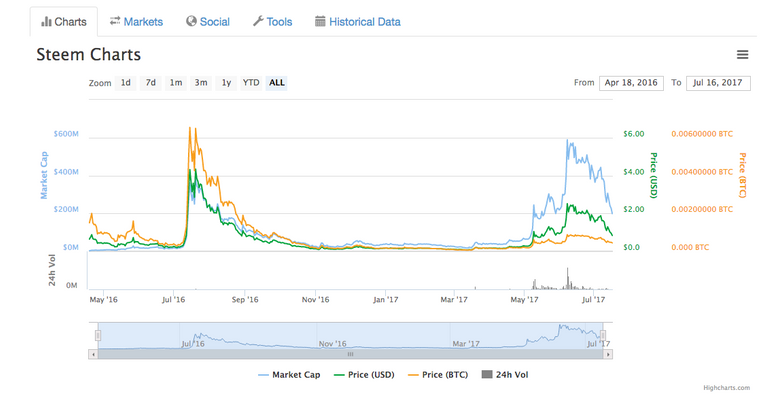
Task: Edit the From date field
Action: [x=631, y=83]
